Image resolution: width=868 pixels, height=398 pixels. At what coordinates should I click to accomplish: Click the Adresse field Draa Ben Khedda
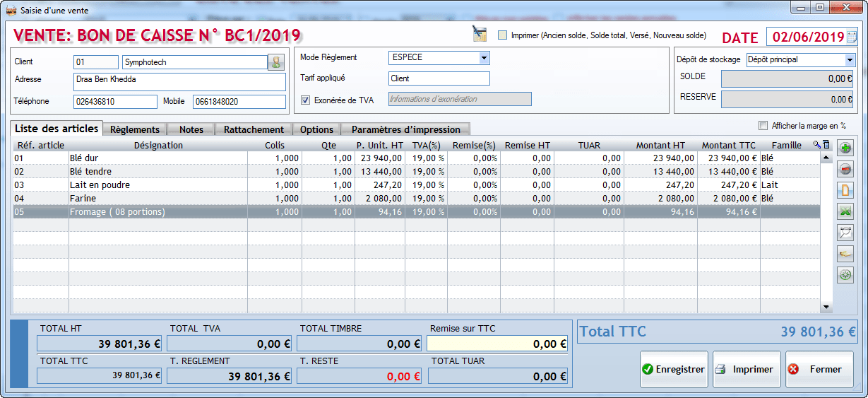[179, 81]
